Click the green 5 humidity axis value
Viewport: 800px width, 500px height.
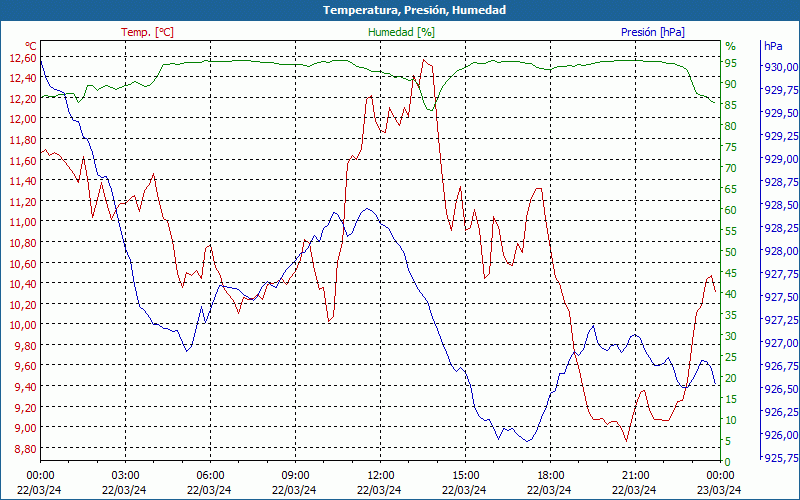(x=728, y=441)
